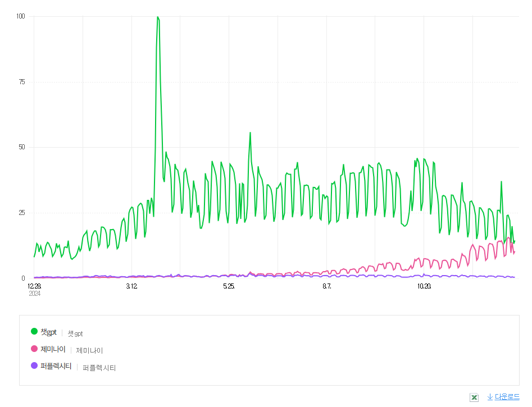The width and height of the screenshot is (532, 407).
Task: Click the 12.28. date axis label
Action: click(34, 286)
